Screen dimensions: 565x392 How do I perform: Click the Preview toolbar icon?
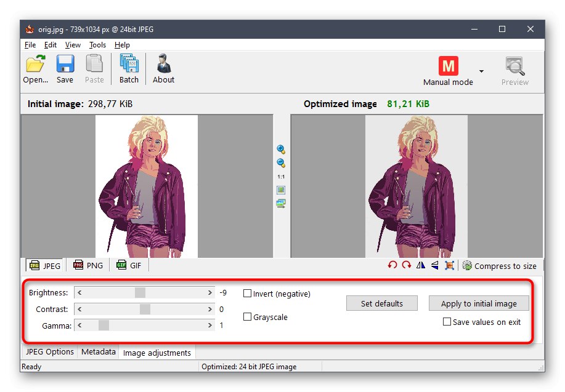514,66
